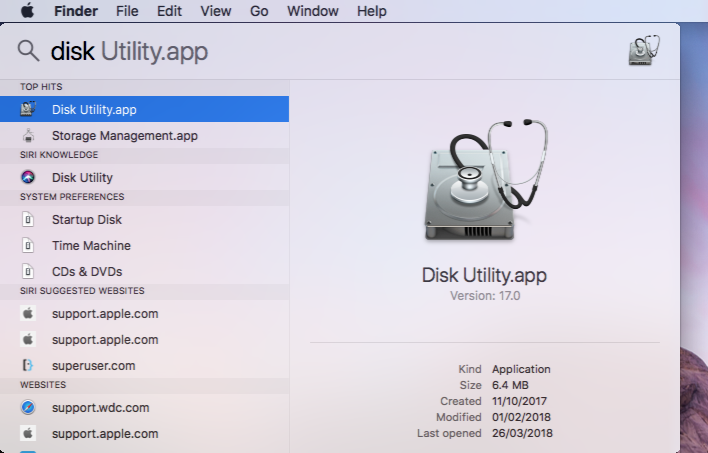Viewport: 708px width, 453px height.
Task: Open support.apple.com under Websites section
Action: [105, 433]
